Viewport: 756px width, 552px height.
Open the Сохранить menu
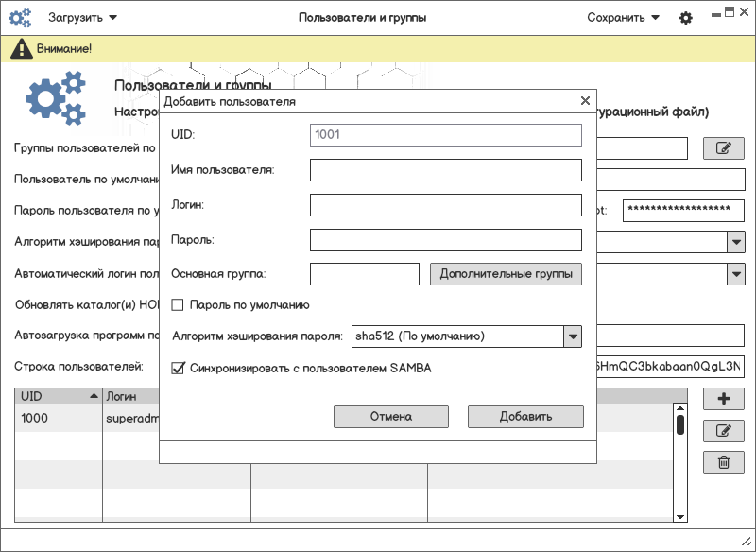(x=623, y=18)
